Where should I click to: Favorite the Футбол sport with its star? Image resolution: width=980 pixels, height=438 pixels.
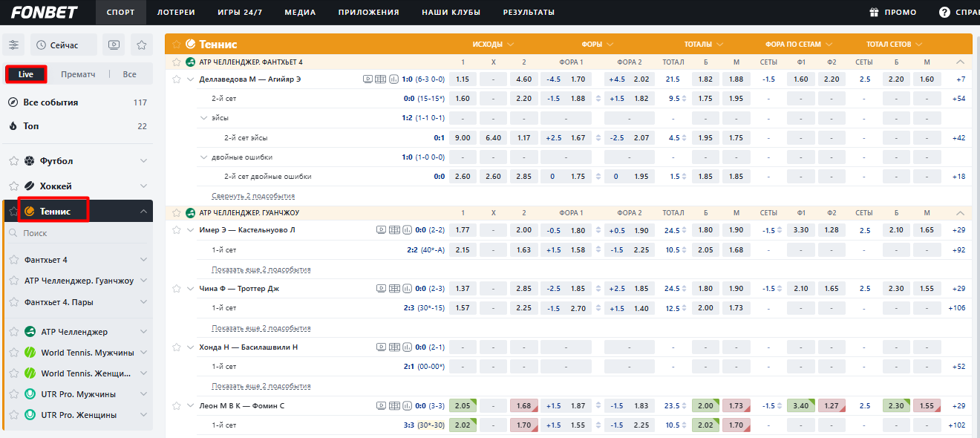click(13, 160)
